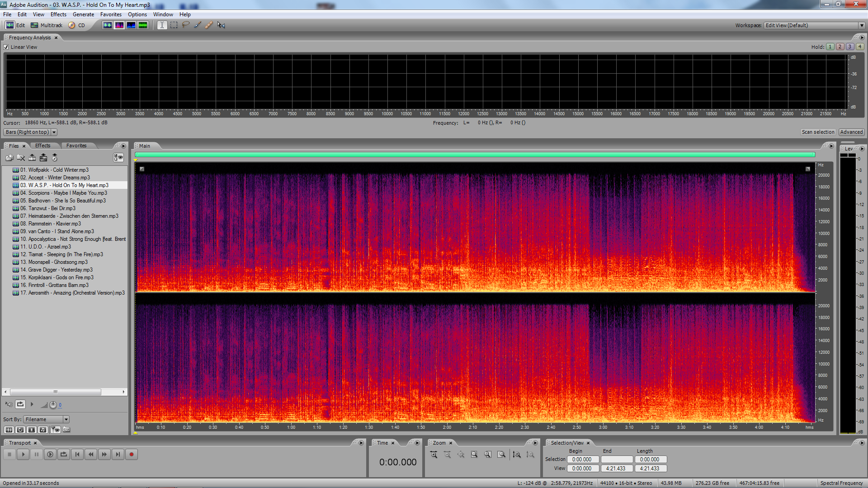Screen dimensions: 868x488
Task: Select the Lasso Selection tool
Action: [x=185, y=25]
